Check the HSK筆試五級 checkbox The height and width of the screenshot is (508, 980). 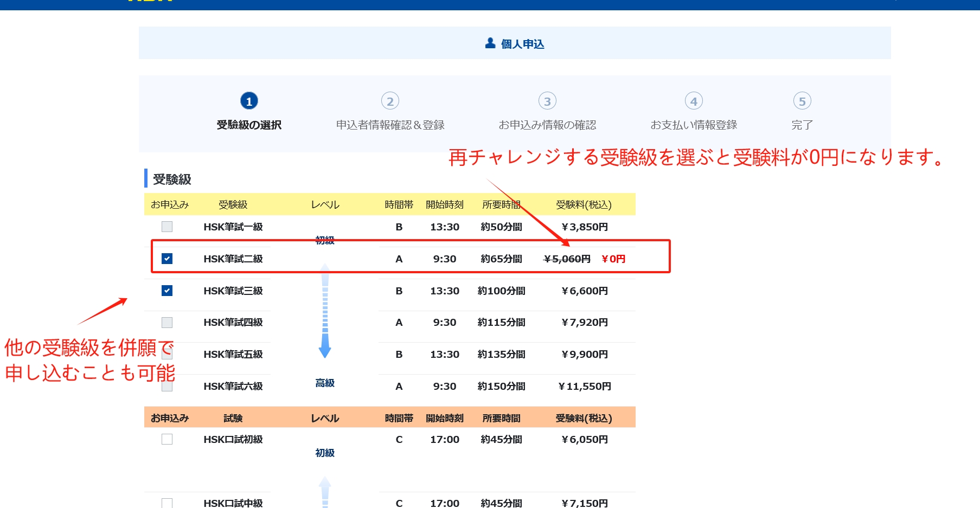(x=167, y=354)
